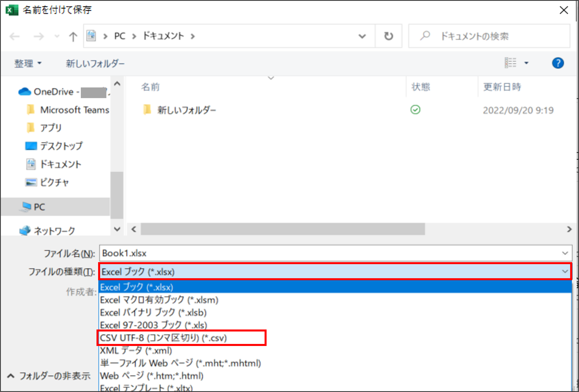Select OneDrive cloud icon in sidebar

pyautogui.click(x=24, y=92)
